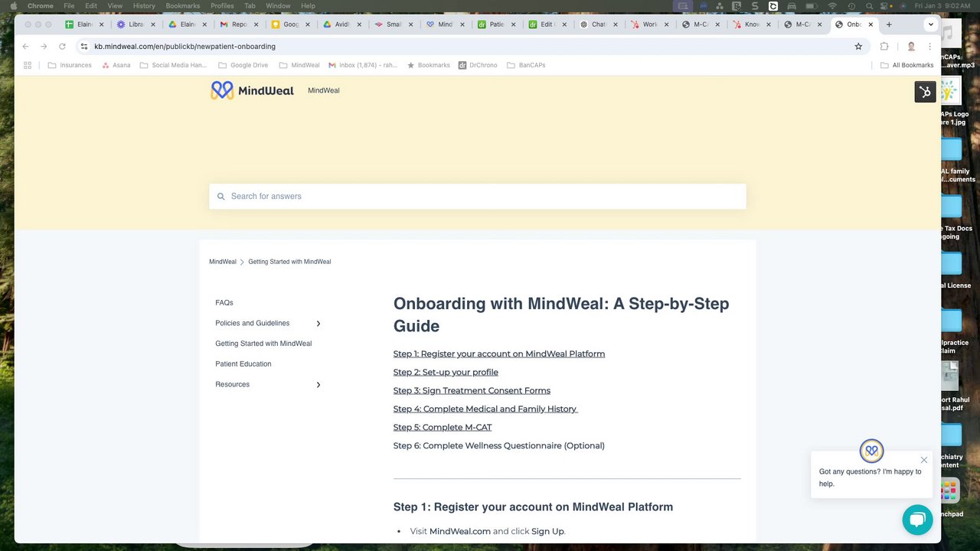The height and width of the screenshot is (551, 980).
Task: Focus the Search for answers field
Action: (x=478, y=197)
